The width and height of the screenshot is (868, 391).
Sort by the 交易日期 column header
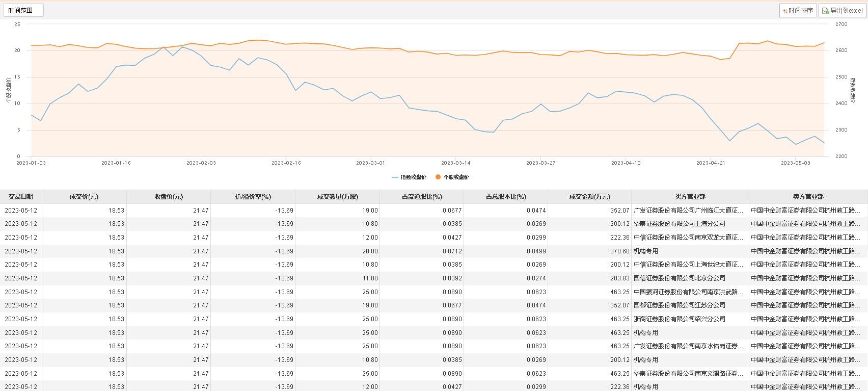tap(21, 197)
